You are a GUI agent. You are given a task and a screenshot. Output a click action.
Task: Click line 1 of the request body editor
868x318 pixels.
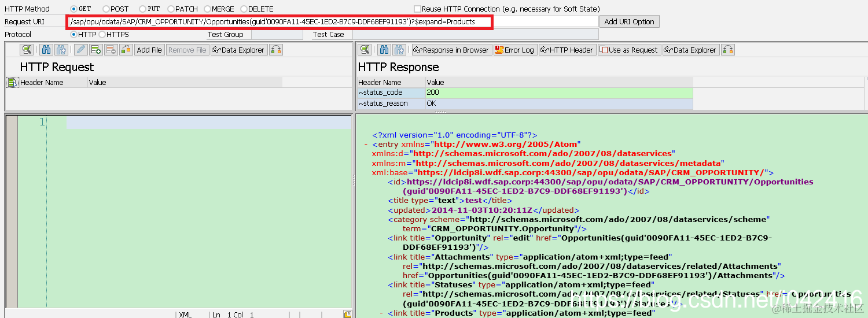208,122
